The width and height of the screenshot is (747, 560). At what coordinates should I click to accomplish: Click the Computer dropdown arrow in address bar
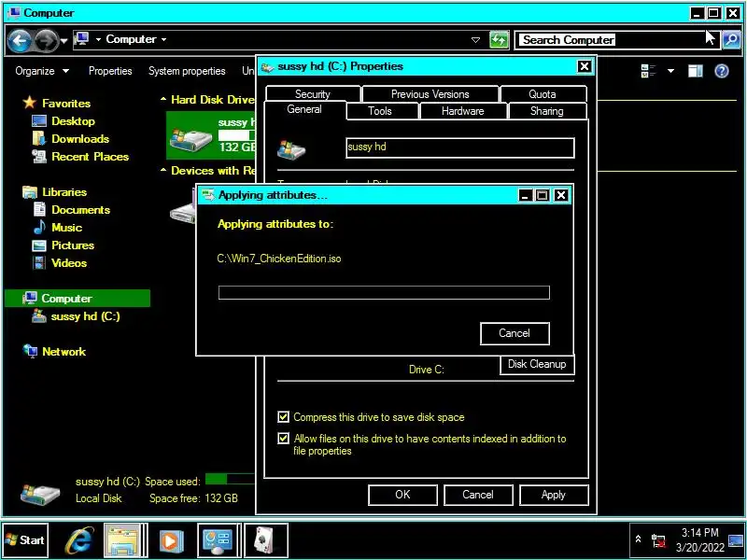click(163, 39)
